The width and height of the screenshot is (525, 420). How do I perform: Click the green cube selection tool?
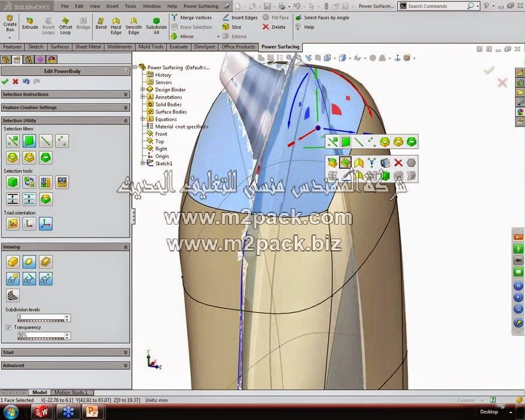pos(13,182)
